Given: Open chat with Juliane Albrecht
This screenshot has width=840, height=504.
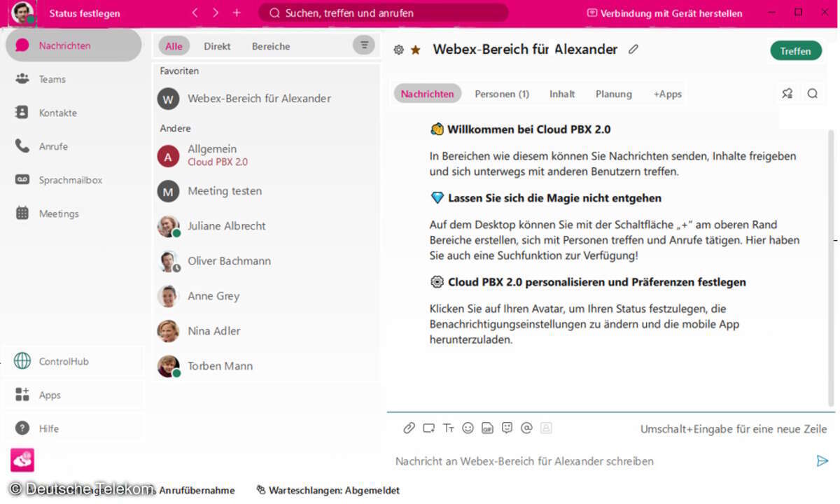Looking at the screenshot, I should pyautogui.click(x=266, y=226).
